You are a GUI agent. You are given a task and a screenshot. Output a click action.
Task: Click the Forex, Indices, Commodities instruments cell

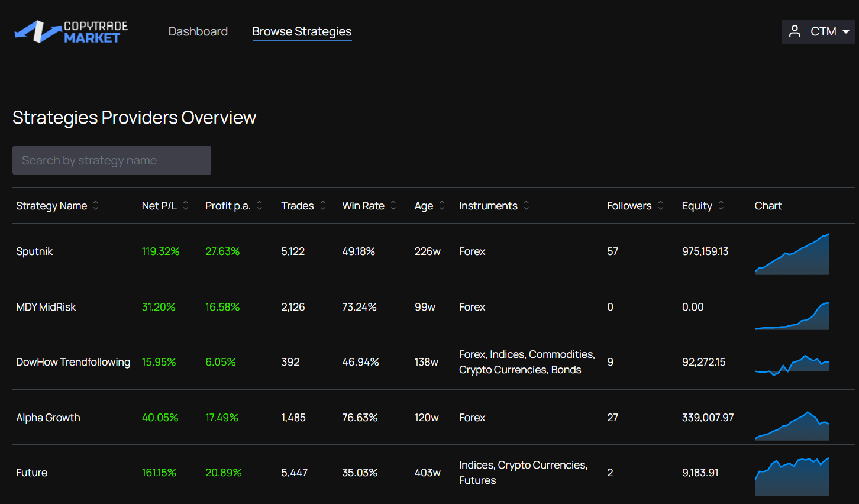pyautogui.click(x=527, y=362)
